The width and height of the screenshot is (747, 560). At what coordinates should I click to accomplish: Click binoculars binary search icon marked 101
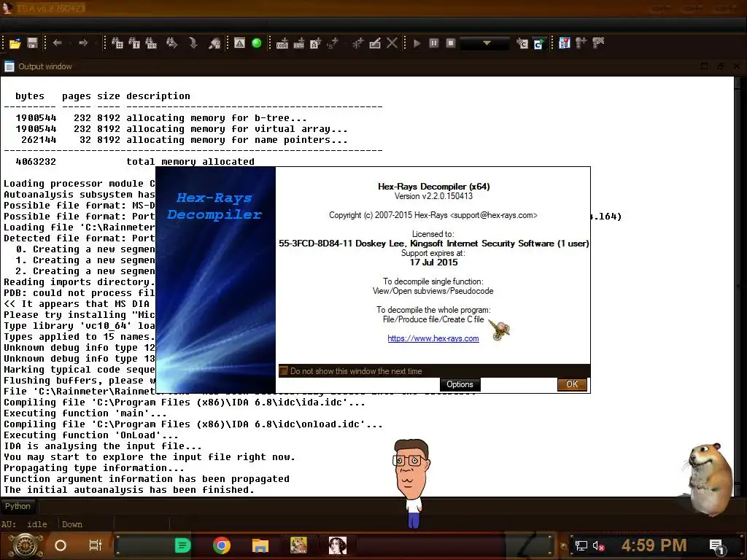151,43
